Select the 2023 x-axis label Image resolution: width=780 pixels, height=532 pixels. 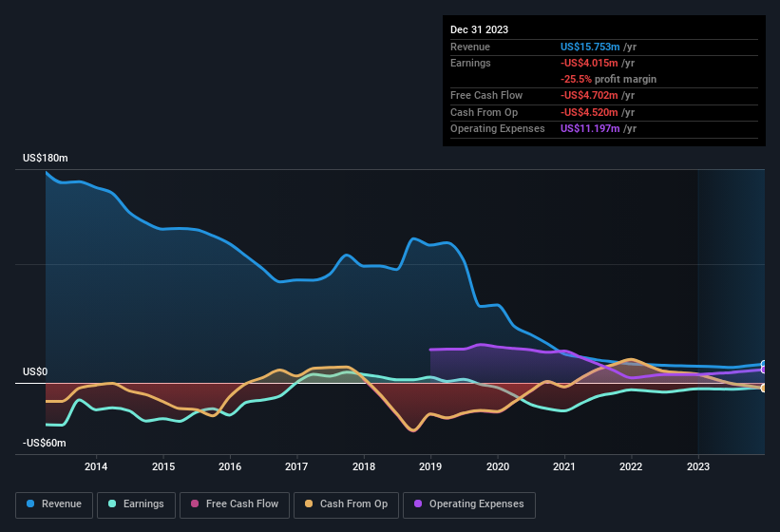698,466
